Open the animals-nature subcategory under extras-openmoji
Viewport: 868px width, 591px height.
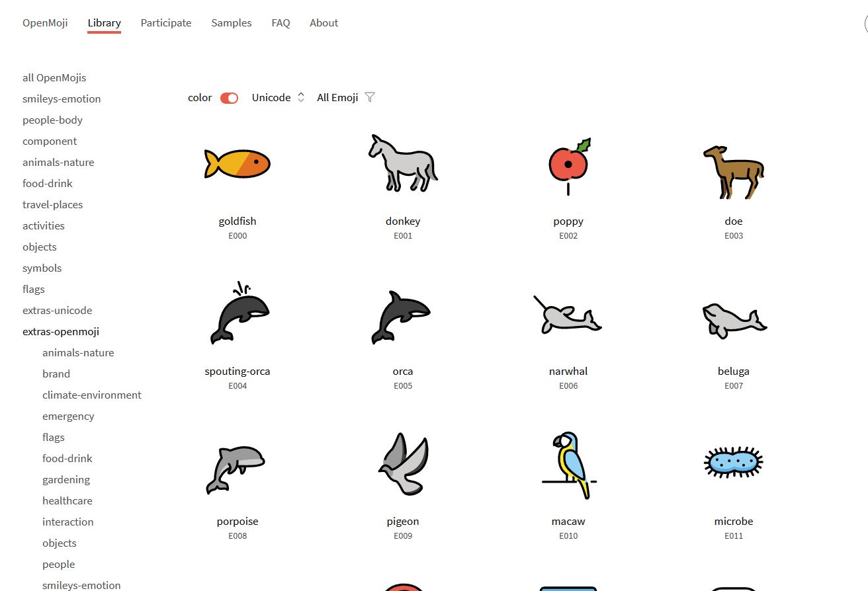(x=78, y=352)
